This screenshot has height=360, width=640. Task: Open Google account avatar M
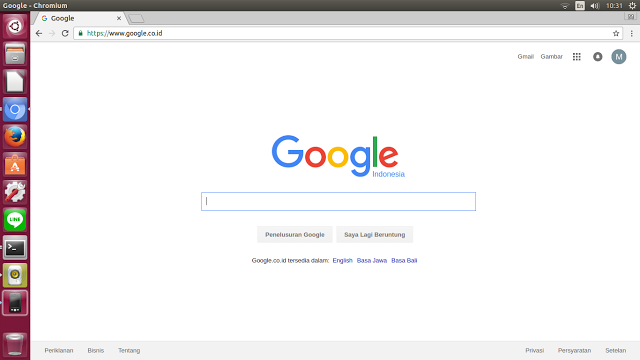pos(619,57)
